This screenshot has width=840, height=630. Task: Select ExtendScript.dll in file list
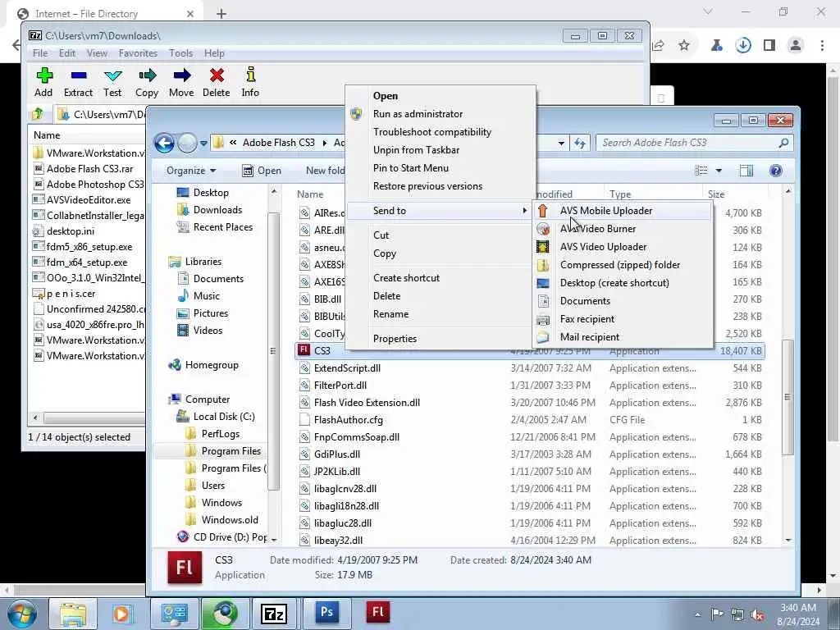pyautogui.click(x=347, y=368)
